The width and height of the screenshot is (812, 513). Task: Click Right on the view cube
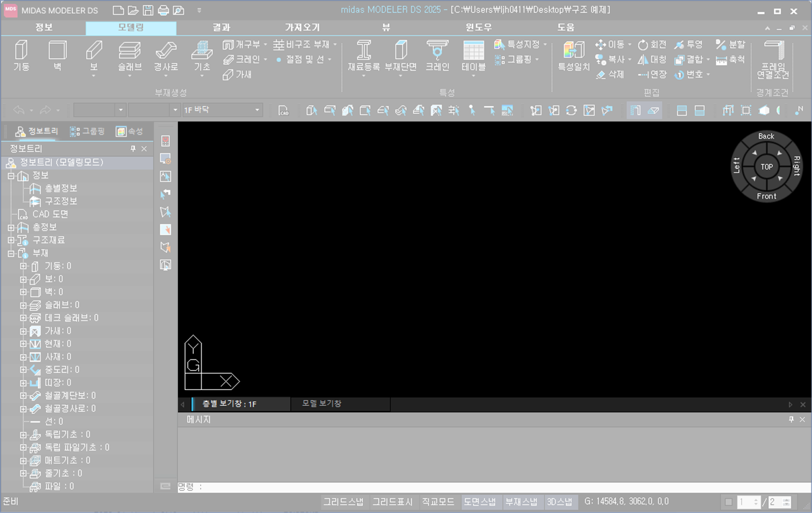(x=797, y=166)
